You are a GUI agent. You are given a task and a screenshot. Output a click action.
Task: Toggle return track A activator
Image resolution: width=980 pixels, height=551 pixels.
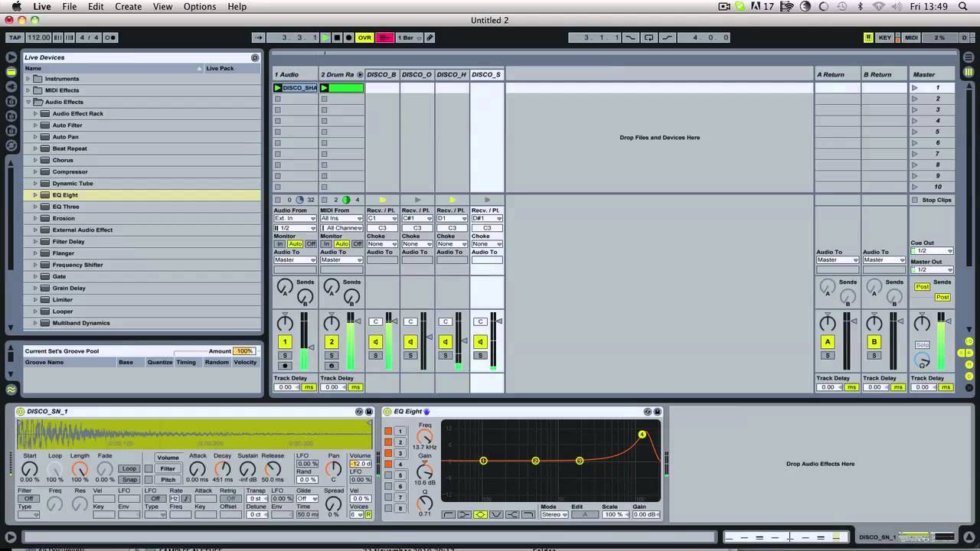point(827,342)
